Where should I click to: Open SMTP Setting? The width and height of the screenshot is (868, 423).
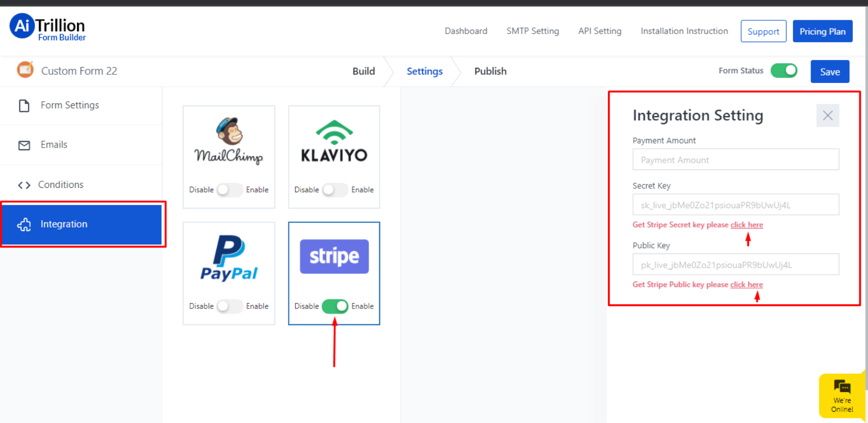[x=533, y=31]
